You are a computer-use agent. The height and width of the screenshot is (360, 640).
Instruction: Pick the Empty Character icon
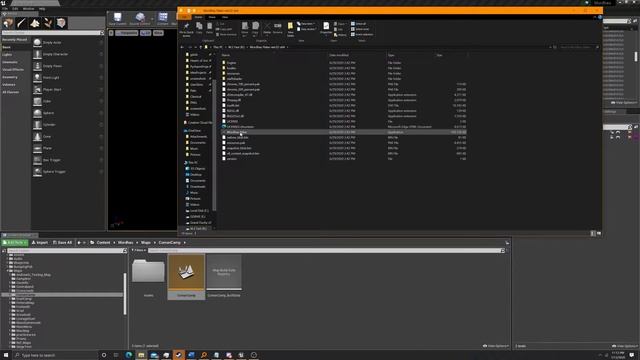(37, 54)
